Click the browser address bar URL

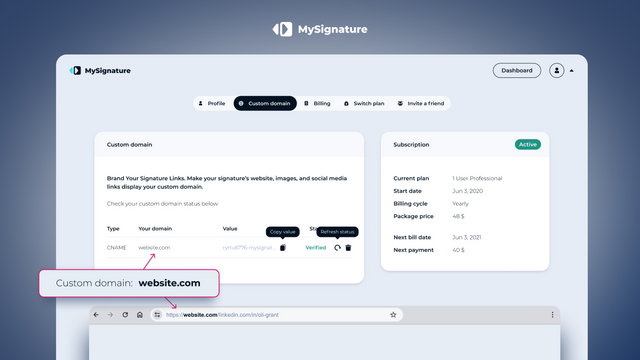pos(222,315)
